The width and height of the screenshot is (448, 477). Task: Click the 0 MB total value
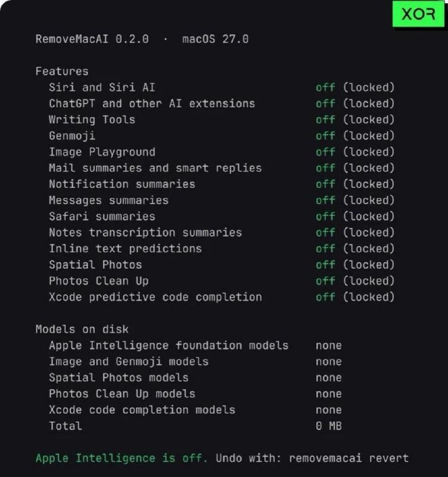pos(329,426)
